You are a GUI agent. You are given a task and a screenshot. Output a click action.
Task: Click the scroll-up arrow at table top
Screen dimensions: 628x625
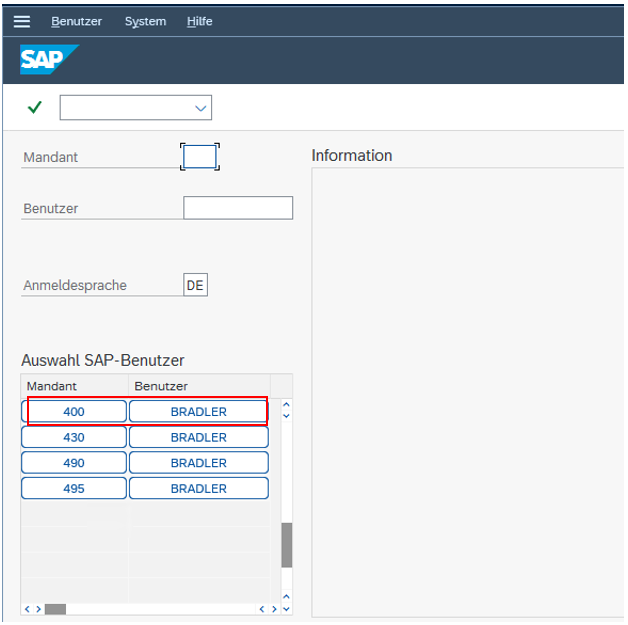(286, 405)
